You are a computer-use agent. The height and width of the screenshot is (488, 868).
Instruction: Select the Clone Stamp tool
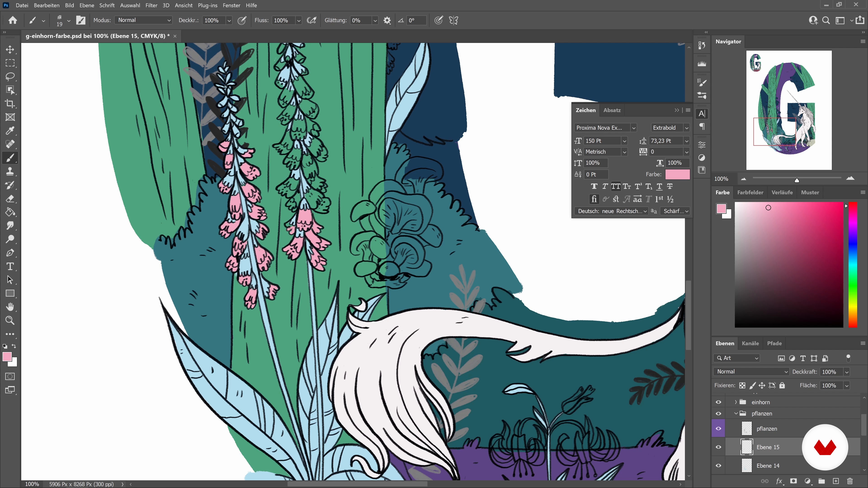click(x=10, y=171)
